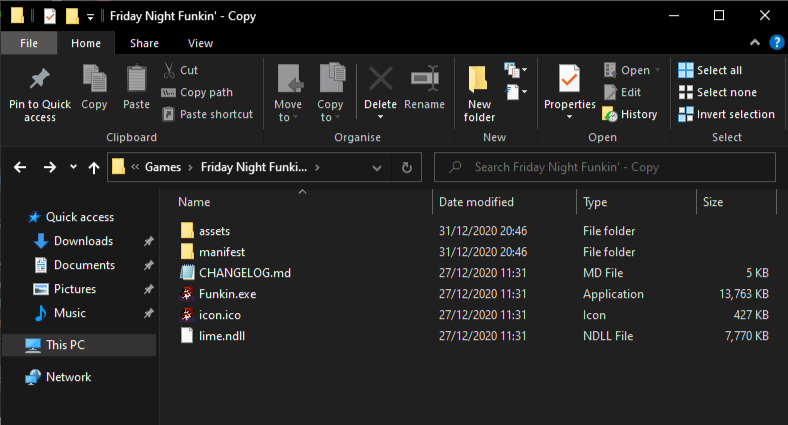Open the New item dropdown

click(516, 70)
